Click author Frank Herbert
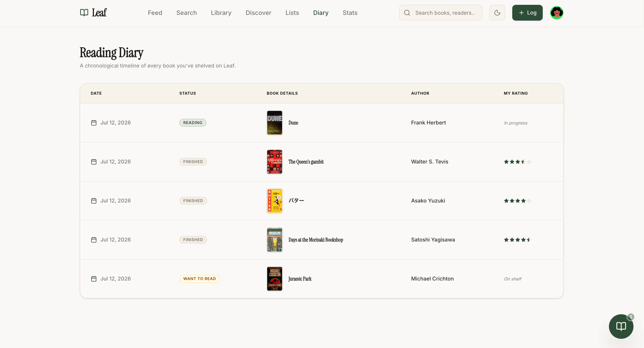This screenshot has width=644, height=348. pyautogui.click(x=428, y=123)
